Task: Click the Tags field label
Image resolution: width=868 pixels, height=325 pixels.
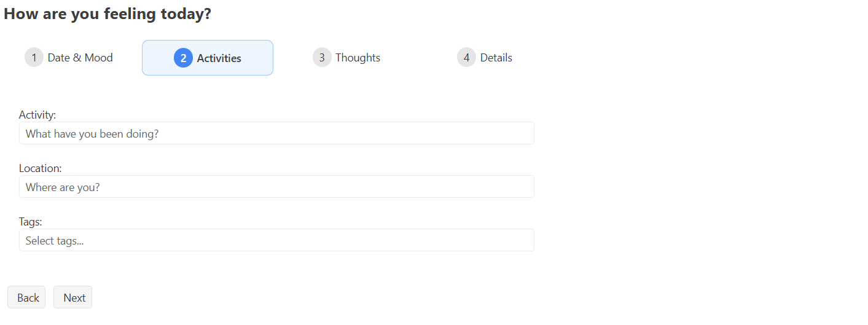Action: pyautogui.click(x=31, y=222)
